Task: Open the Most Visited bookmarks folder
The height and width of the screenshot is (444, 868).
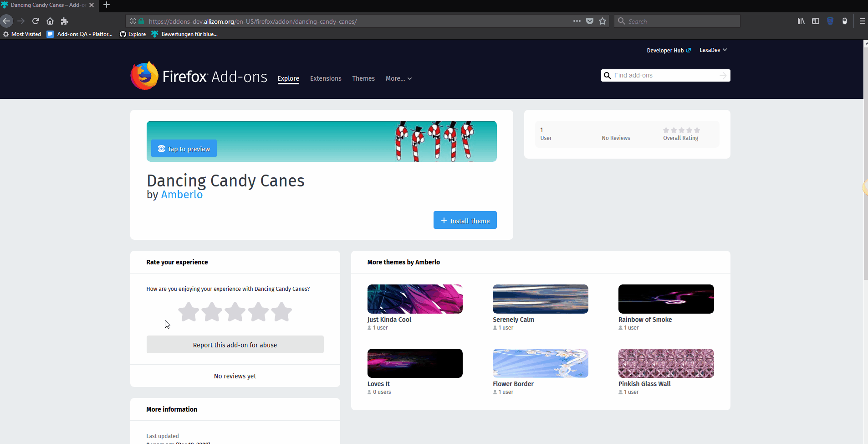Action: [x=22, y=34]
